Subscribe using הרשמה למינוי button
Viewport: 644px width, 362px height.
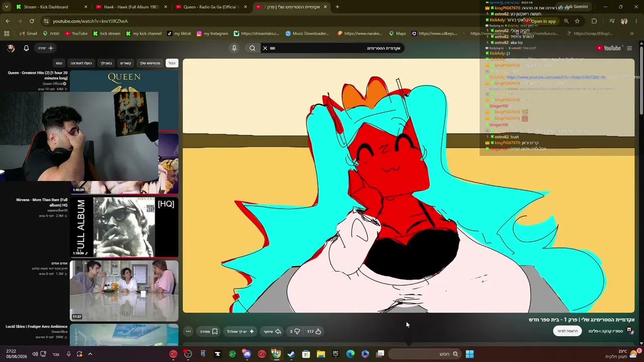coord(568,331)
